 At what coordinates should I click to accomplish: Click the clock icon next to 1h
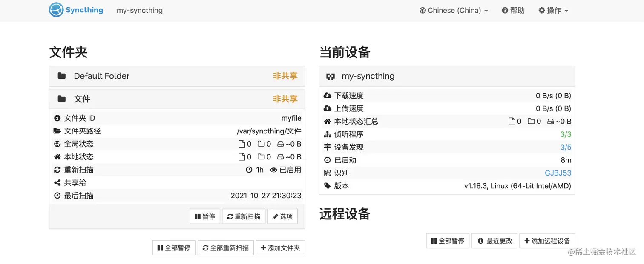tap(249, 170)
